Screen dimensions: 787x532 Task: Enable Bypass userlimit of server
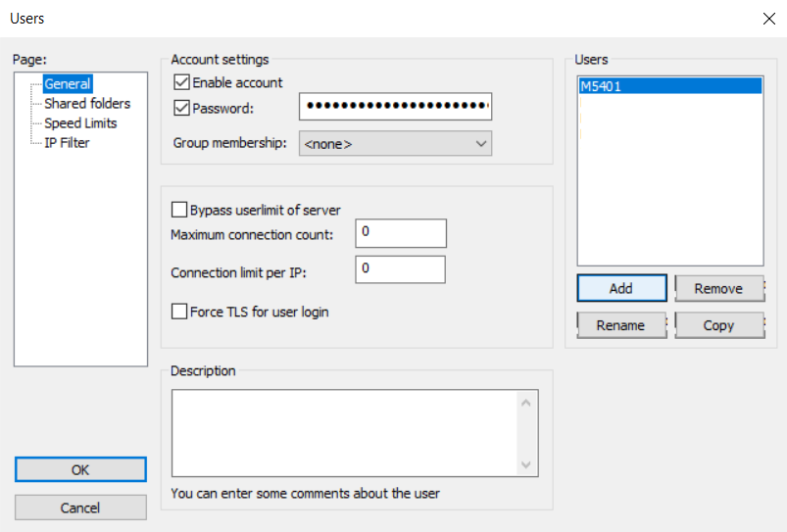[x=179, y=210]
